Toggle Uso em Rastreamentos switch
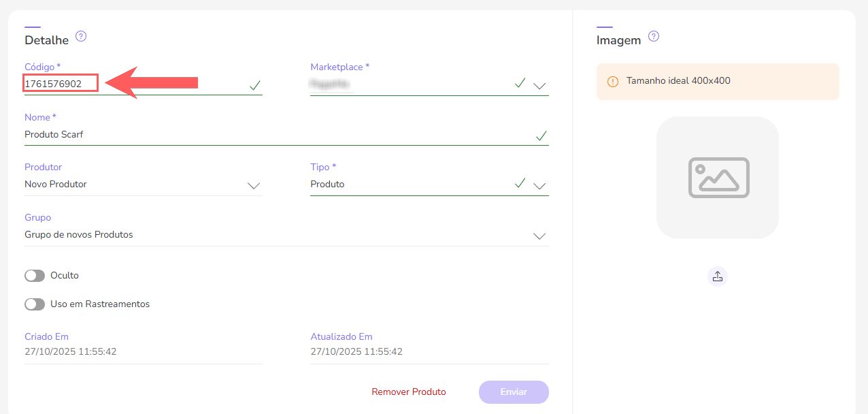 click(x=35, y=304)
